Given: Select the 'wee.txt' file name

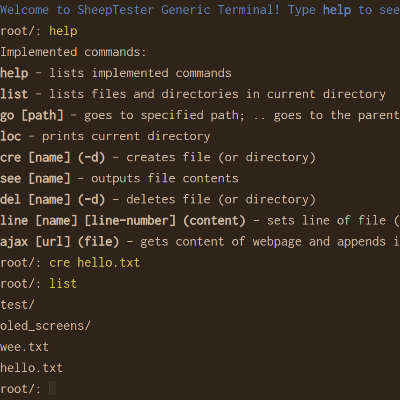Looking at the screenshot, I should pos(24,347).
